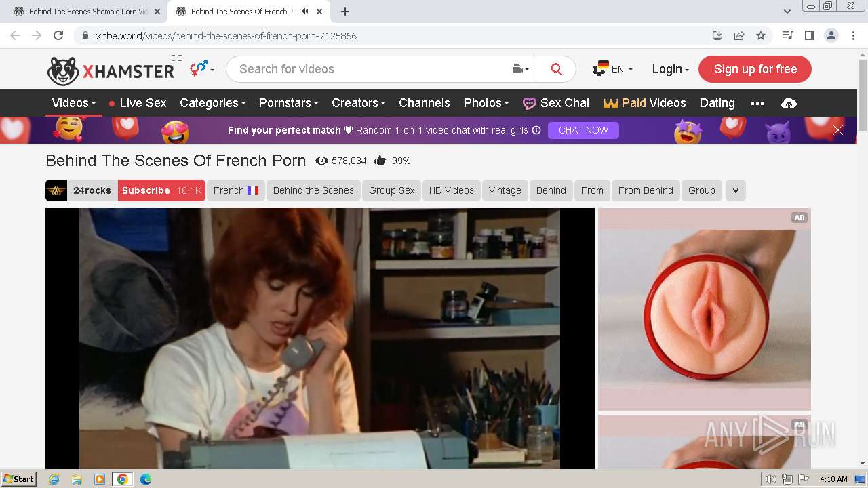This screenshot has width=868, height=488.
Task: Click the CHAT NOW banner button
Action: [x=583, y=130]
